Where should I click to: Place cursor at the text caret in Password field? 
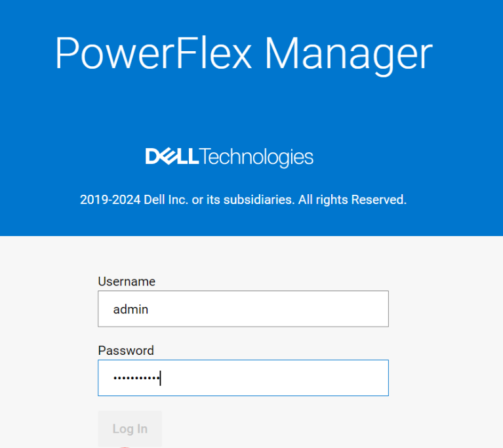pos(161,378)
